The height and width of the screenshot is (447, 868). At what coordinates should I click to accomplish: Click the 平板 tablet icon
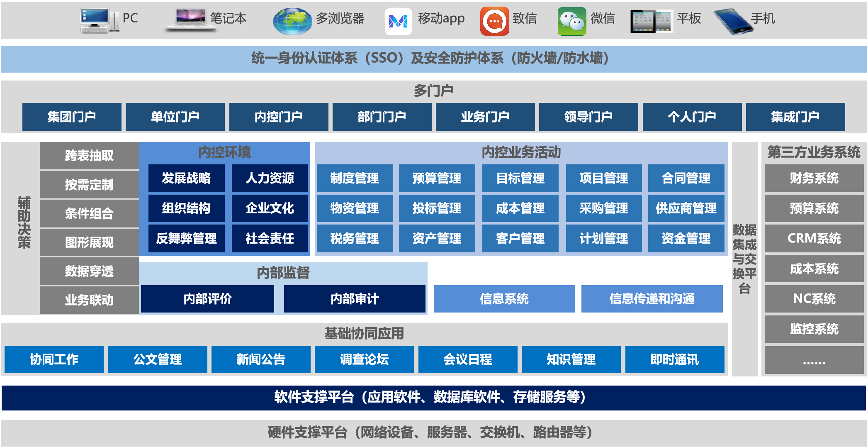tap(652, 21)
